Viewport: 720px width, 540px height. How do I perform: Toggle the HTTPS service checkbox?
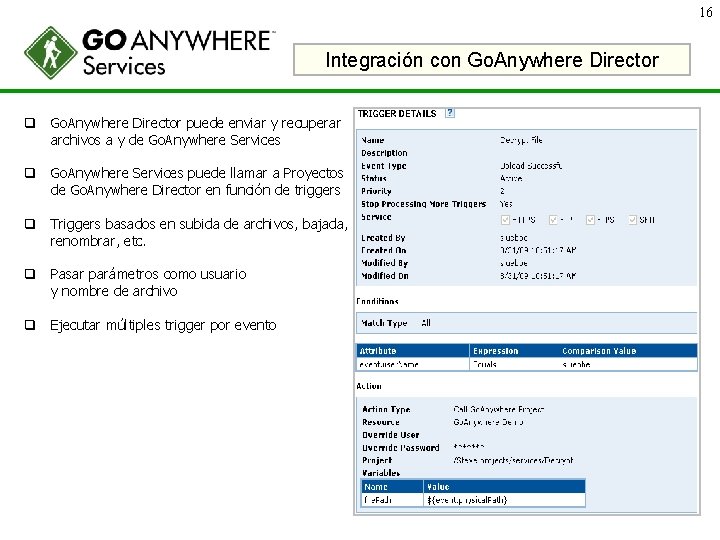(505, 220)
